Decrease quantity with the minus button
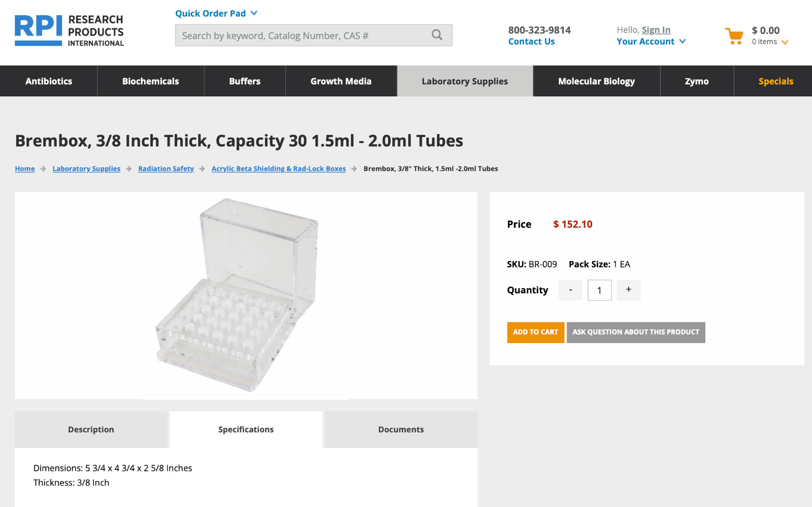Screen dimensions: 812x507 click(x=570, y=290)
